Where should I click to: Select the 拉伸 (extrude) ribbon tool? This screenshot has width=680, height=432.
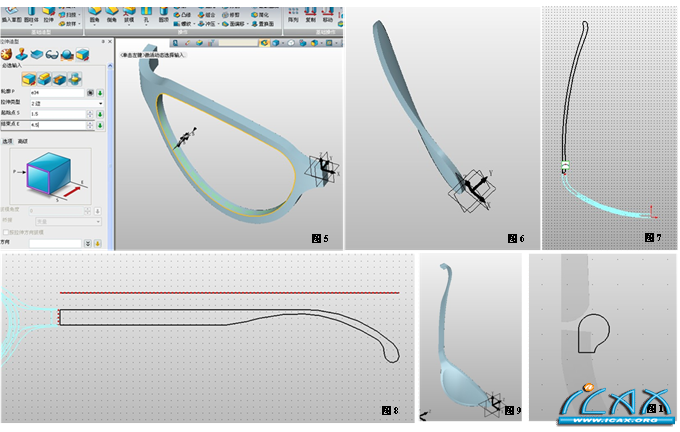pyautogui.click(x=49, y=15)
